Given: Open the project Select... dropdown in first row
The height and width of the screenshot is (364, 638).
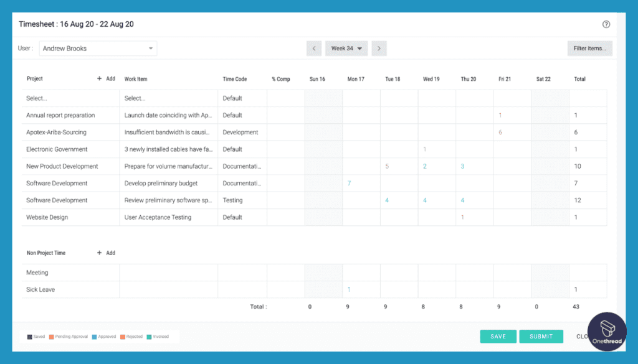Looking at the screenshot, I should [71, 98].
